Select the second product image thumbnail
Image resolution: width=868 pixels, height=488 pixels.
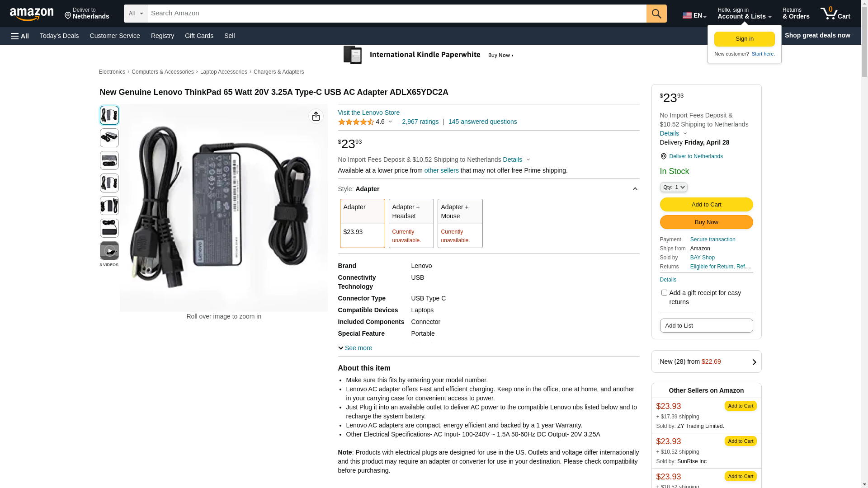pyautogui.click(x=109, y=138)
